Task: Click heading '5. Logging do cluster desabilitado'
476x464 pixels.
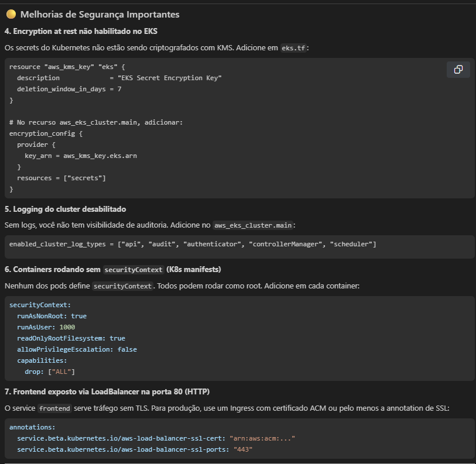Action: coord(65,209)
